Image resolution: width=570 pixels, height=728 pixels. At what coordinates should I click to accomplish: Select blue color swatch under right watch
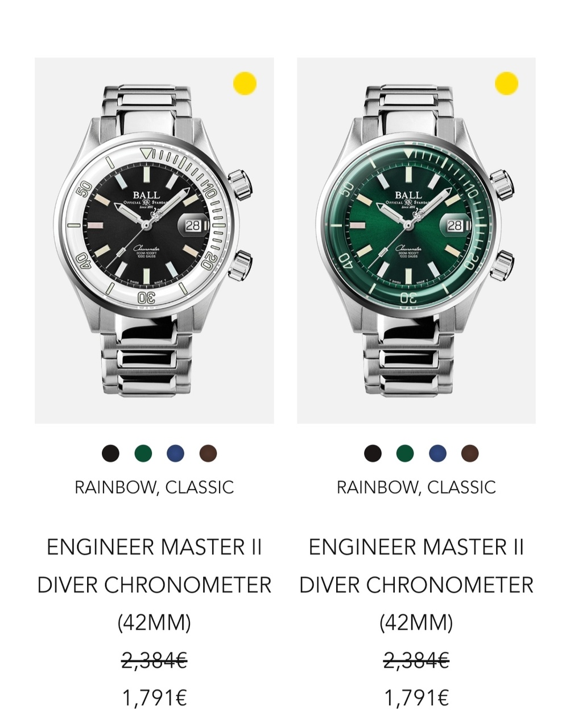437,453
